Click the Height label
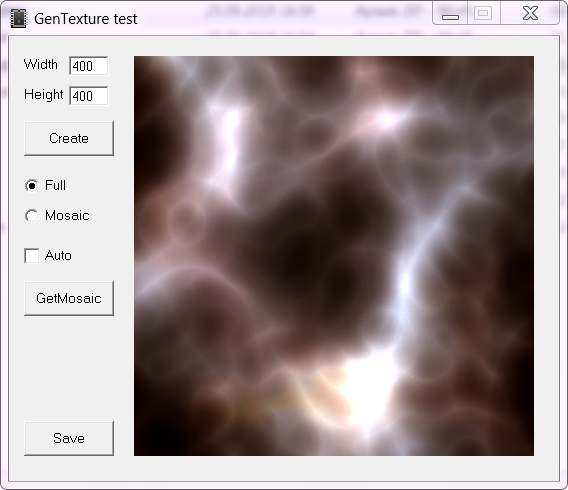The height and width of the screenshot is (490, 568). click(x=43, y=95)
